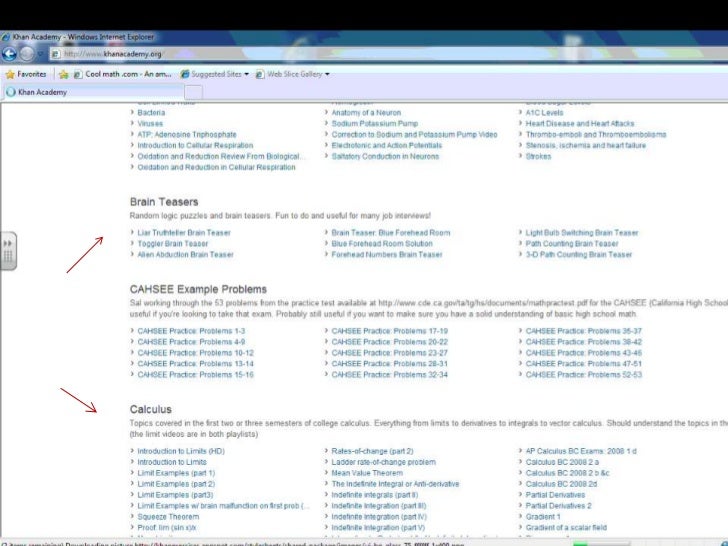Open Sodium Potassium Pump link
The image size is (728, 546).
click(375, 124)
